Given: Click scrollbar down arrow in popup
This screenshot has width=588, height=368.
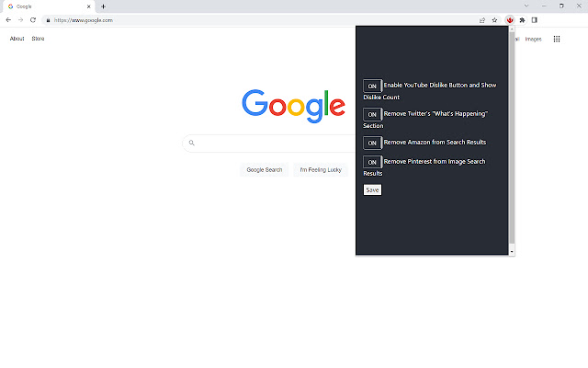Looking at the screenshot, I should (512, 251).
